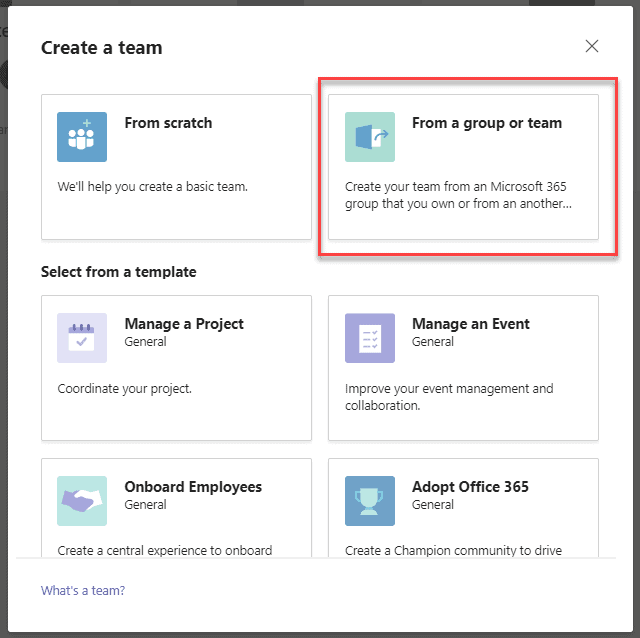Viewport: 640px width, 638px height.
Task: Click the 'Create a team' dialog title
Action: (x=102, y=48)
